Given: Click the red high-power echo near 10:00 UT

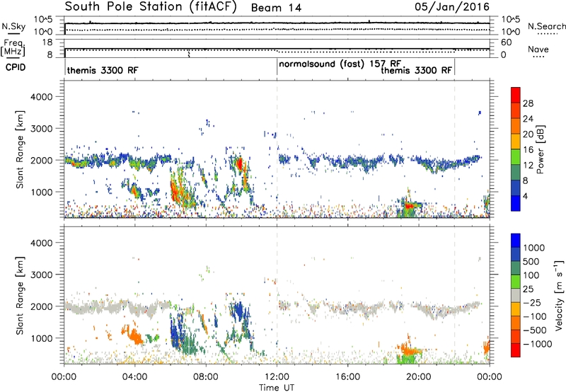Looking at the screenshot, I should [240, 164].
